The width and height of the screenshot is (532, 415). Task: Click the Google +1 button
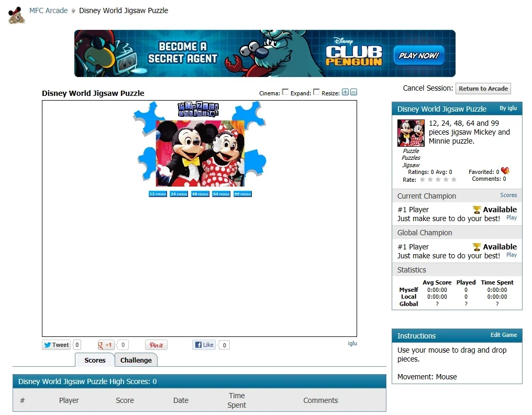tap(106, 345)
